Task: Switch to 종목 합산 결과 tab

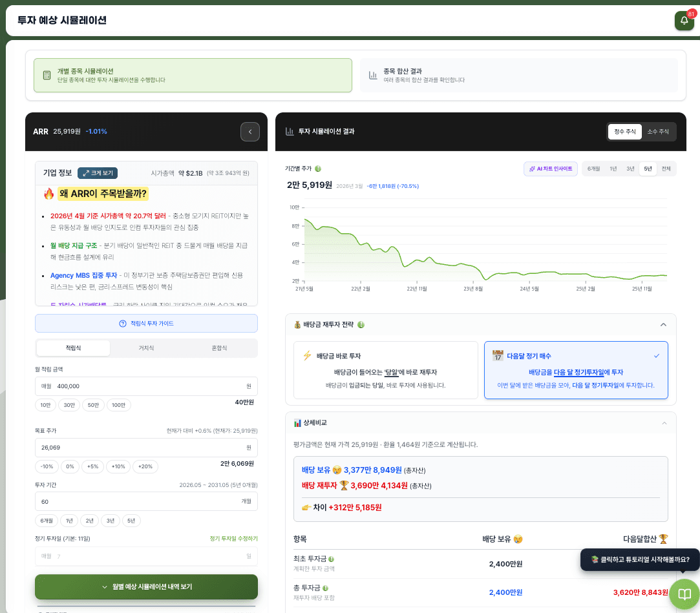Action: point(519,76)
